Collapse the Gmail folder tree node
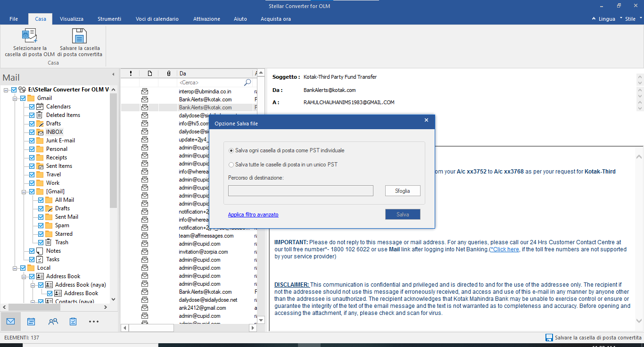Image resolution: width=644 pixels, height=347 pixels. click(x=15, y=98)
